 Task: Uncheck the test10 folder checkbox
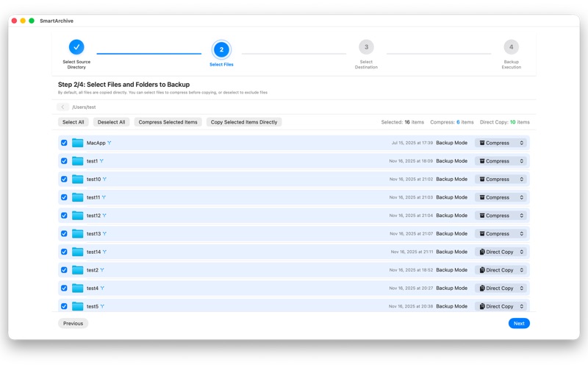pos(64,179)
